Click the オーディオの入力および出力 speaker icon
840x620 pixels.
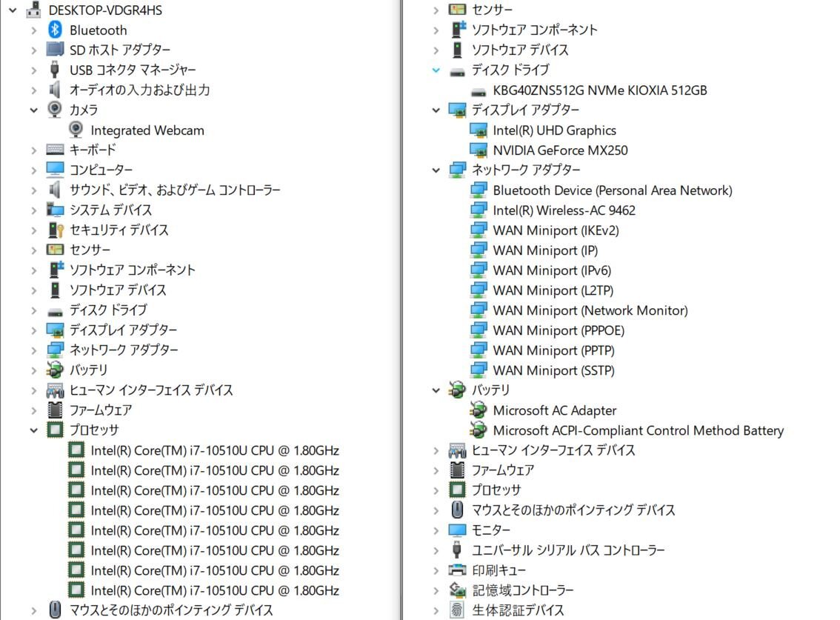click(55, 90)
